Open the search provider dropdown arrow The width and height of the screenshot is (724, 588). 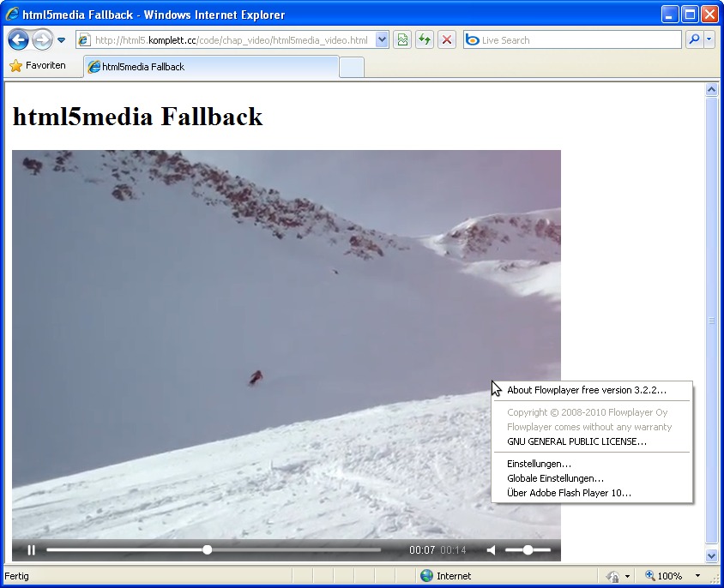(709, 39)
